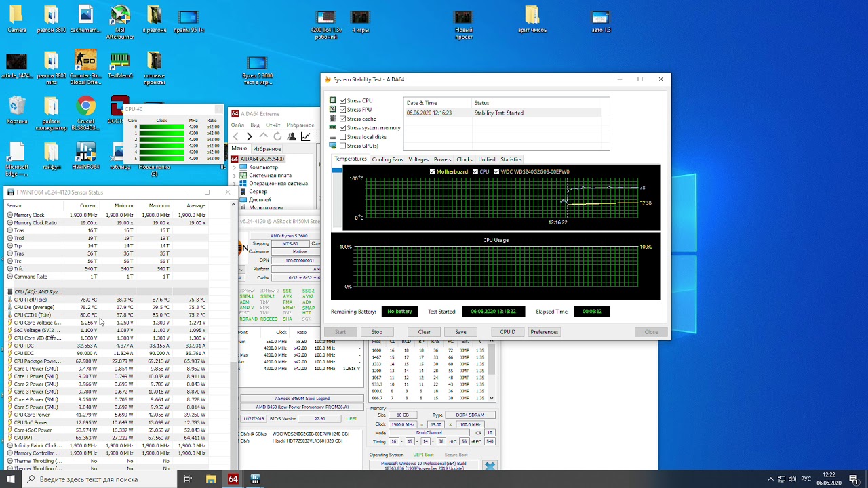Select Сервер in AIDA64 tree
The image size is (868, 488).
(258, 191)
